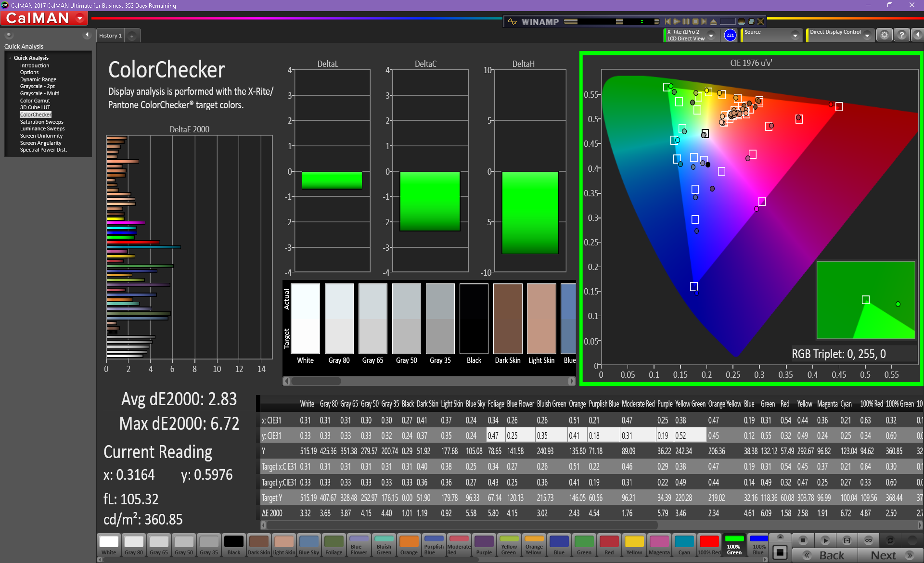The height and width of the screenshot is (563, 924).
Task: Click the continuous read infinity icon
Action: pos(869,540)
